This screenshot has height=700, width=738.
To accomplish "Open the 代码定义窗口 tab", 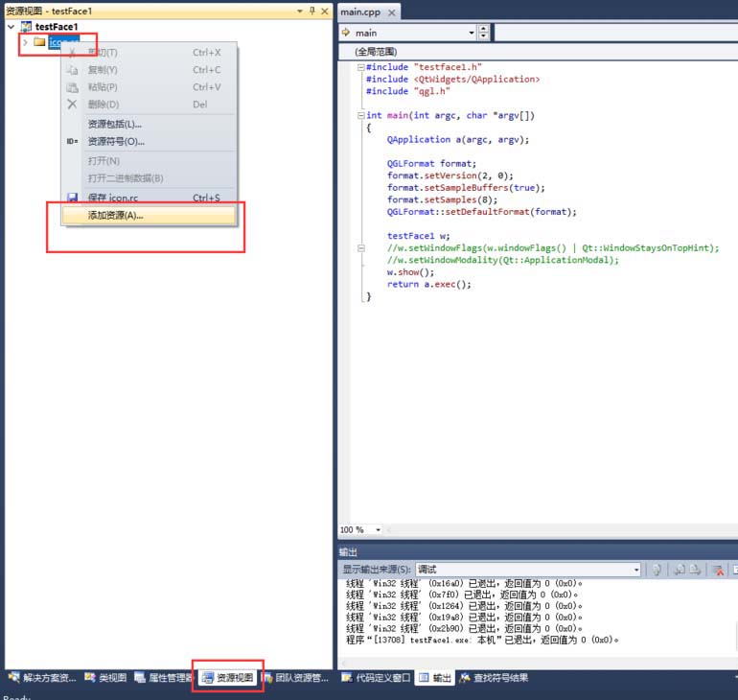I will tap(377, 678).
